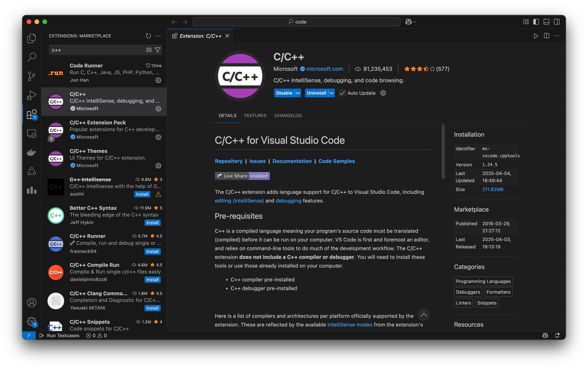
Task: Click the gear icon beside Auto Update
Action: coord(383,93)
